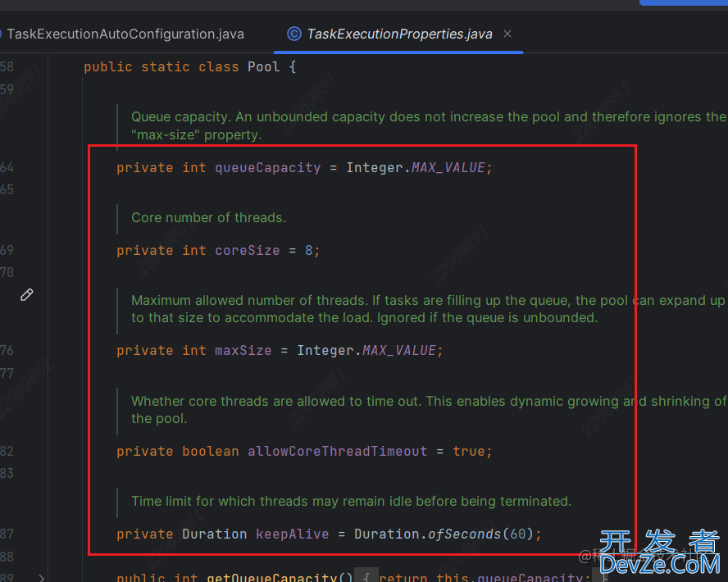Click the allowCoreThreadTimeout field name

click(x=337, y=451)
